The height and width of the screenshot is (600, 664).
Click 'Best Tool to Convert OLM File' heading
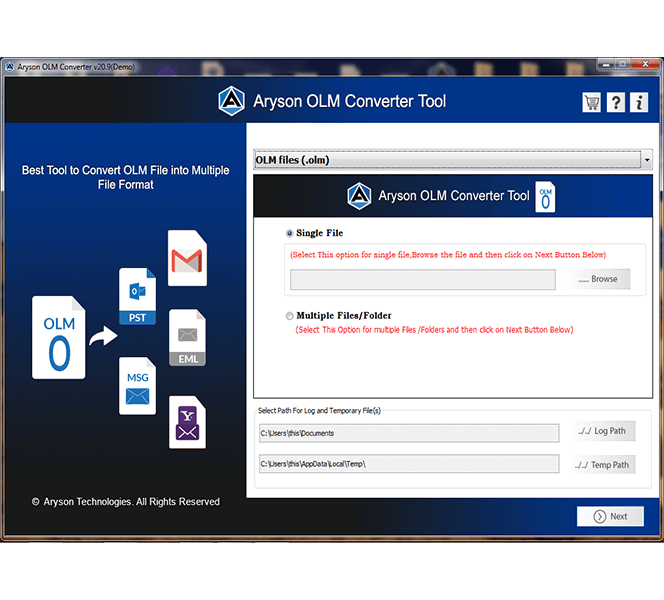pyautogui.click(x=125, y=177)
